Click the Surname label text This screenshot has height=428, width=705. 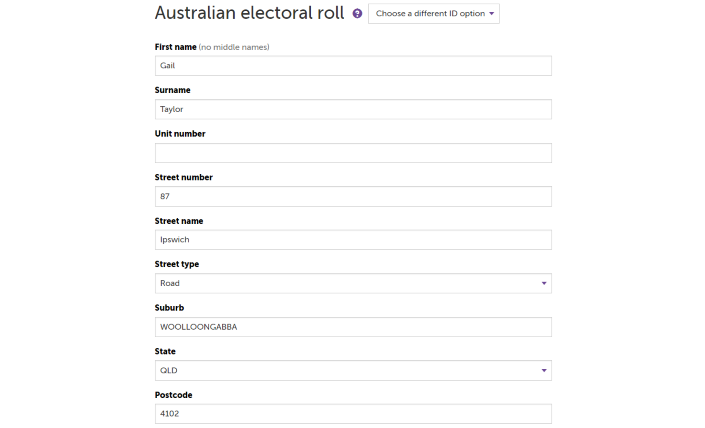[x=173, y=90]
